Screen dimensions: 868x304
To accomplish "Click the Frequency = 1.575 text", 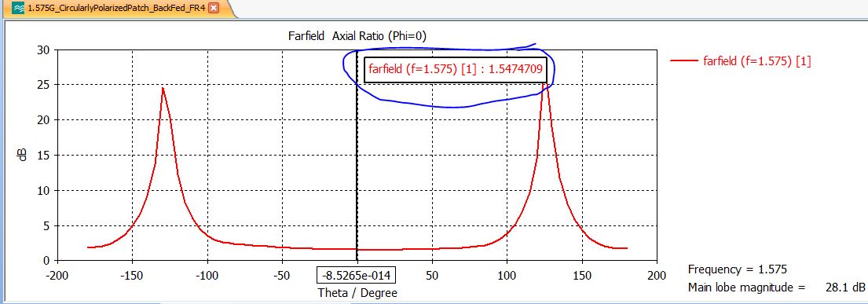I will tap(737, 269).
